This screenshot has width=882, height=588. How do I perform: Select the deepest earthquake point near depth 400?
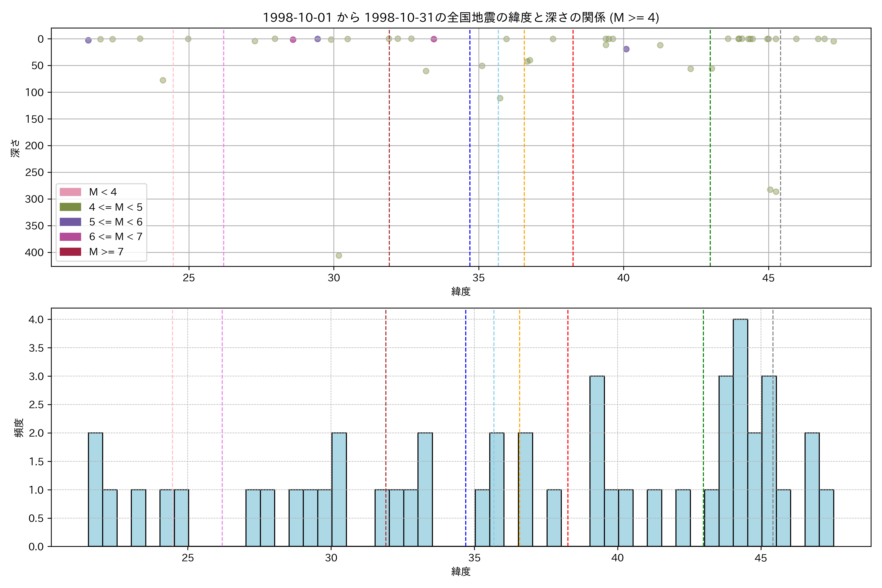pyautogui.click(x=339, y=256)
